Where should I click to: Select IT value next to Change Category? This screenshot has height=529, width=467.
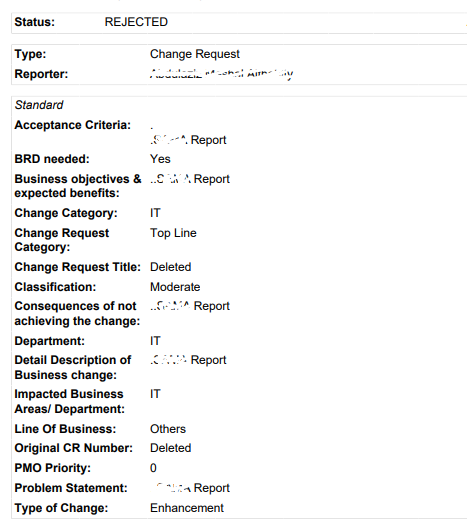coord(155,213)
